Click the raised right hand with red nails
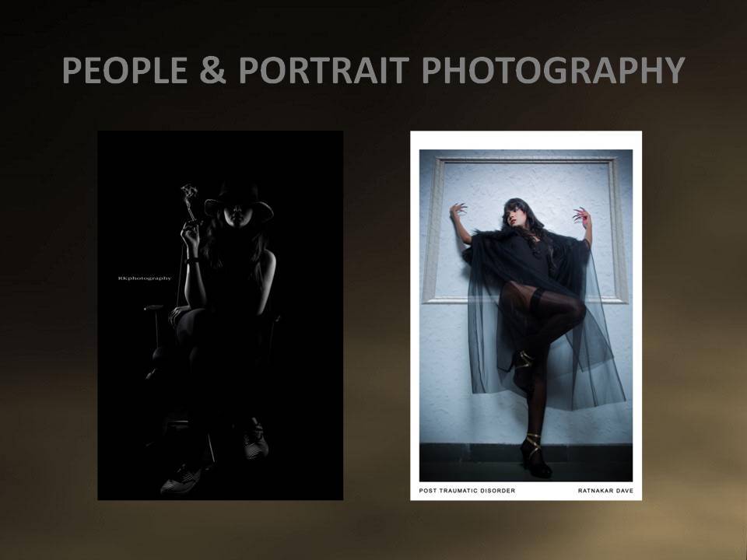Screen dimensions: 747x560 (580, 216)
